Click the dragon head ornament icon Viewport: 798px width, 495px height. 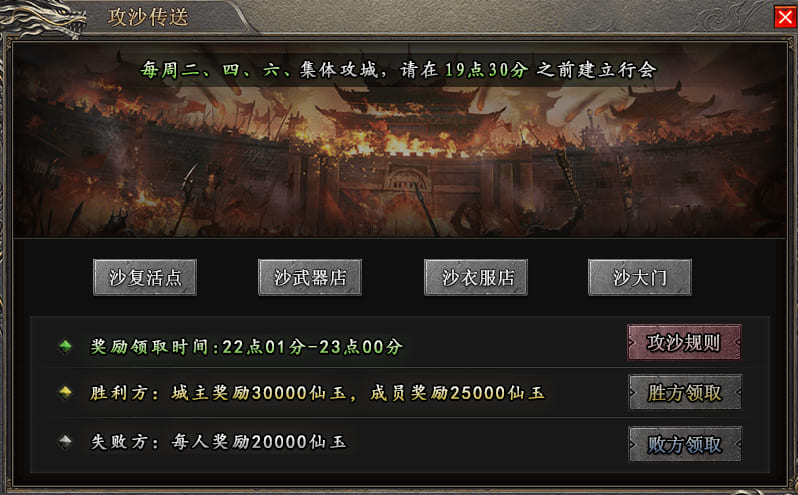(x=43, y=19)
